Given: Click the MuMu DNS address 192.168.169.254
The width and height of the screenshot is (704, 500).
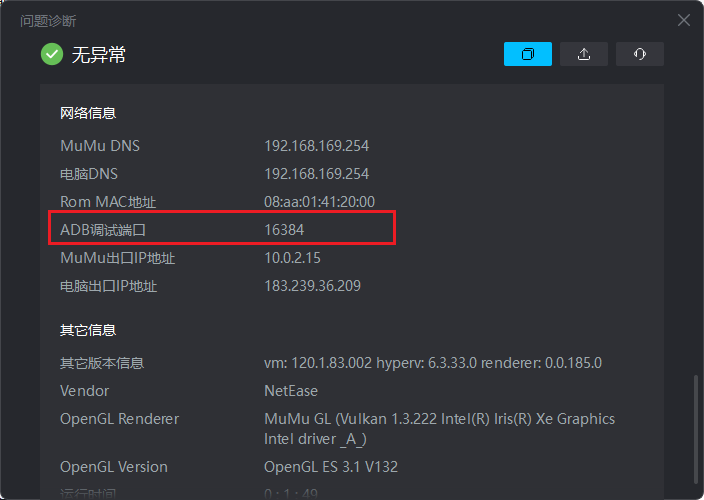Looking at the screenshot, I should [x=316, y=146].
